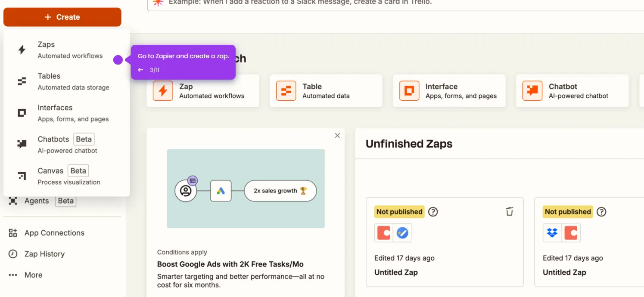Viewport: 644px width, 297px height.
Task: Click the second Not published badge
Action: 568,212
